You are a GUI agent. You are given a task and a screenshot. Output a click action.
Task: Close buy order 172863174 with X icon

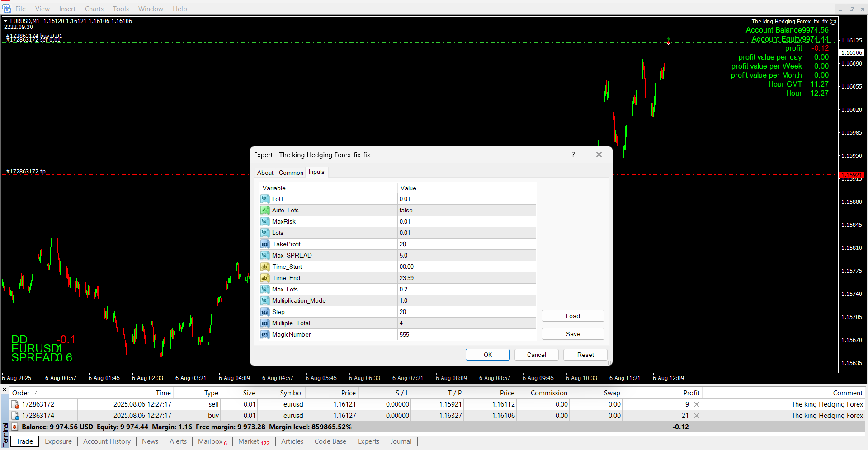[697, 416]
